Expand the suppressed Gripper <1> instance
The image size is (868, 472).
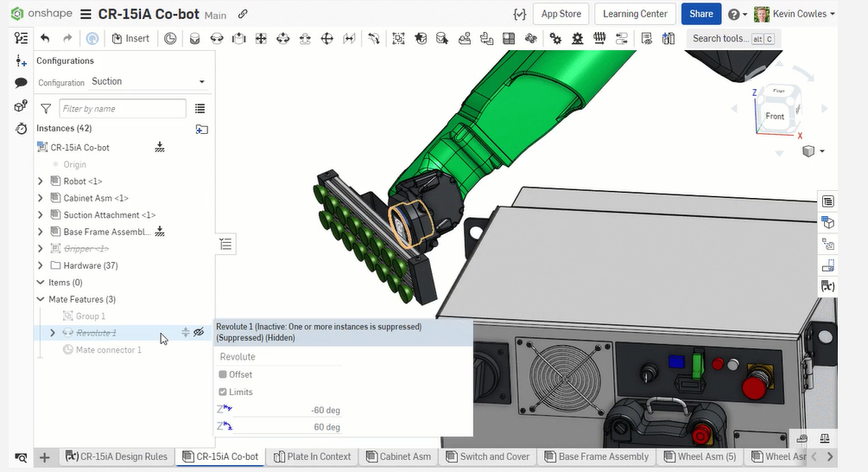pos(41,249)
